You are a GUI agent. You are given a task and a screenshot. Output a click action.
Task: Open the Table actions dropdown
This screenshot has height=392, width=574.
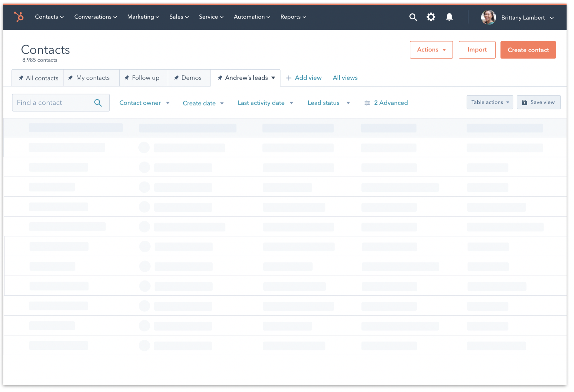coord(490,102)
